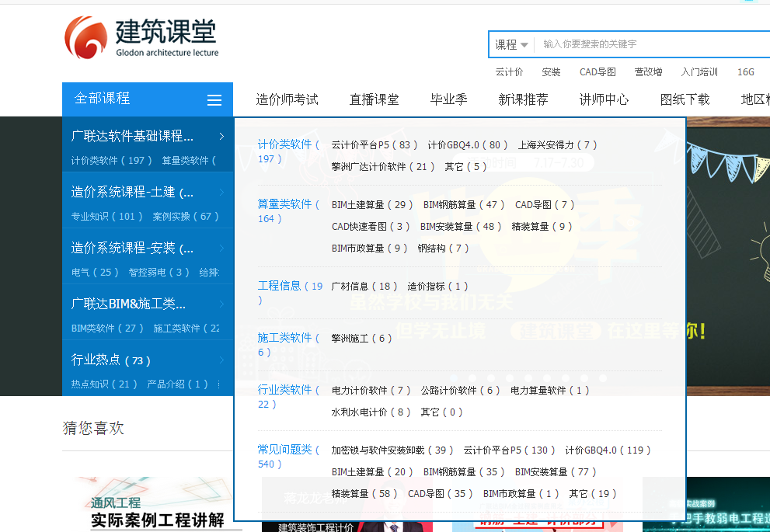Select 水利水电计价 (8) link
770x532 pixels.
click(371, 412)
